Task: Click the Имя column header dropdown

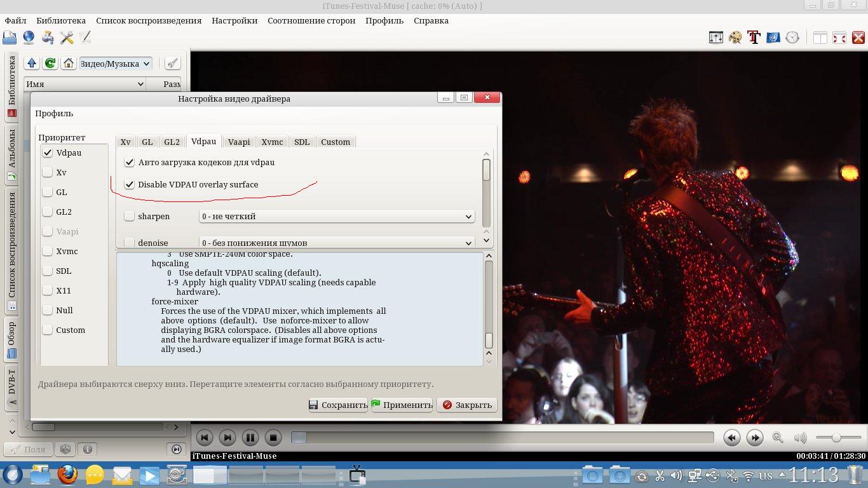Action: click(85, 84)
